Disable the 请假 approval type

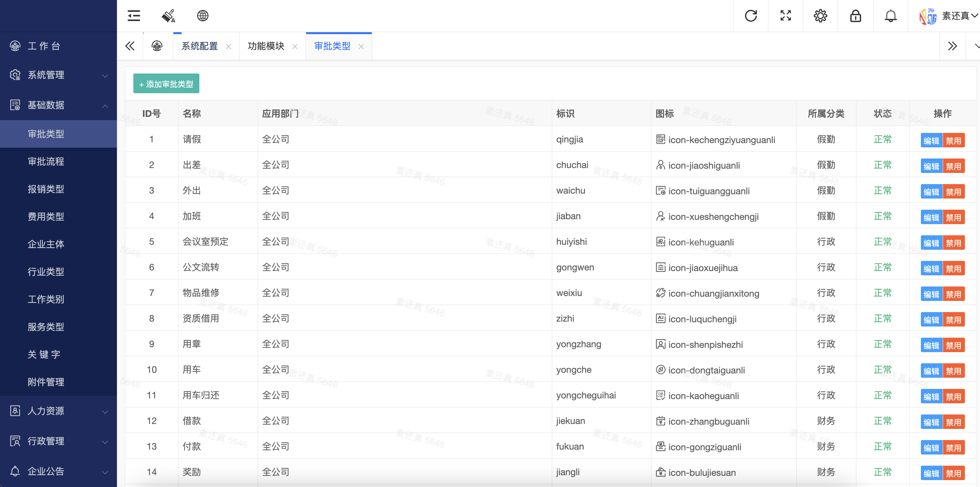tap(953, 140)
